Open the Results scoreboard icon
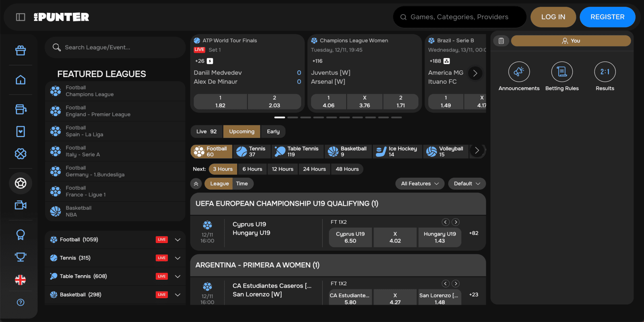644x322 pixels. click(605, 72)
